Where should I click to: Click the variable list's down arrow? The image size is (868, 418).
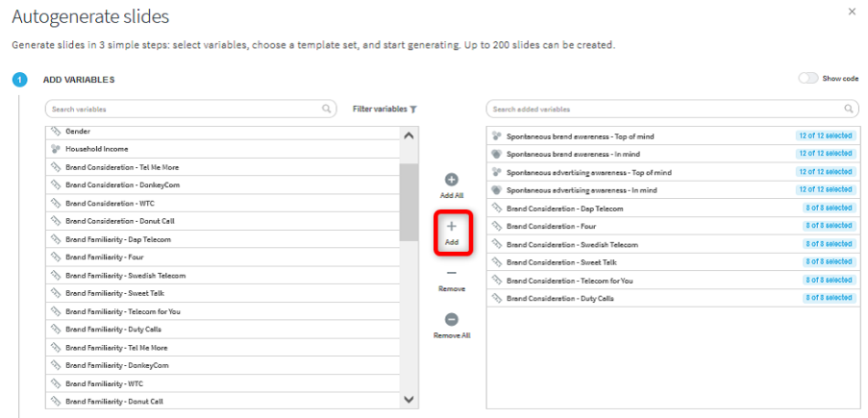tap(409, 399)
